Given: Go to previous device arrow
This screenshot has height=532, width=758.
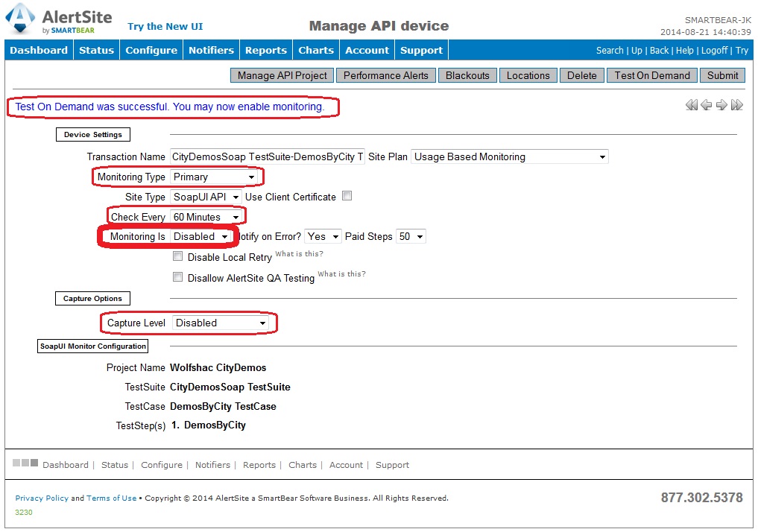Looking at the screenshot, I should click(707, 105).
